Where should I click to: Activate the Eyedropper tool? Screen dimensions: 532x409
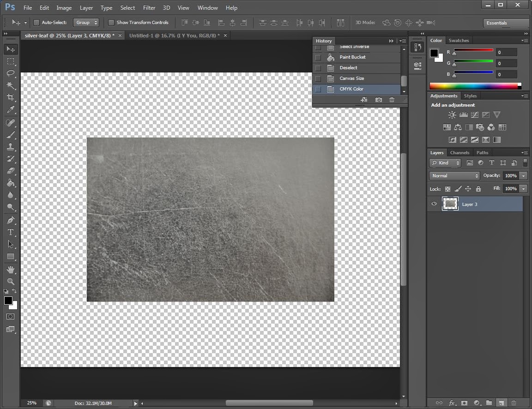point(11,110)
